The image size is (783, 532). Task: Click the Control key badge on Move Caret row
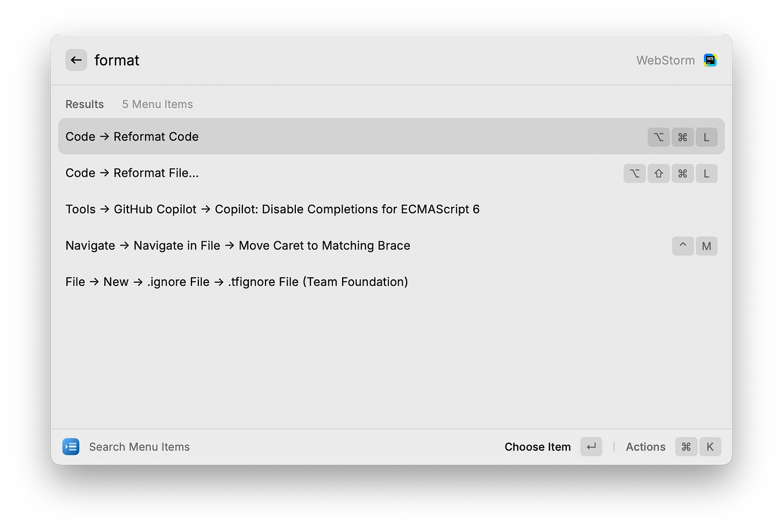tap(683, 246)
